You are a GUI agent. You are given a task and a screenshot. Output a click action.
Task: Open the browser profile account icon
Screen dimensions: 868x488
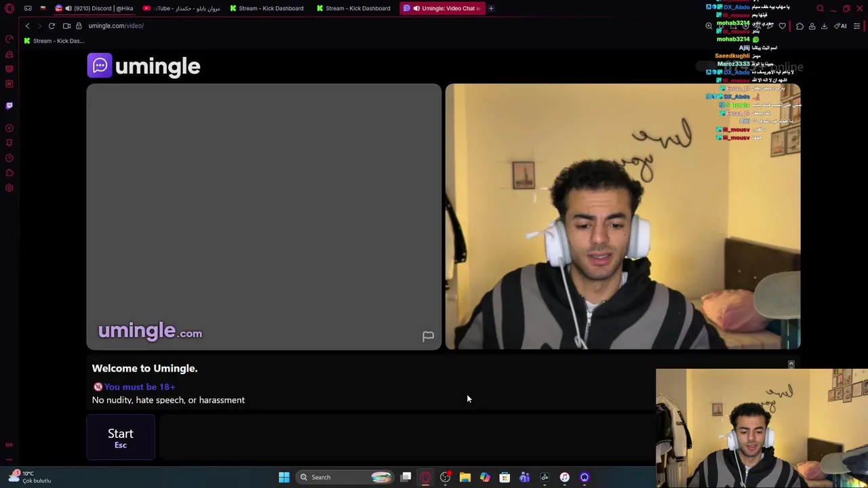[812, 26]
